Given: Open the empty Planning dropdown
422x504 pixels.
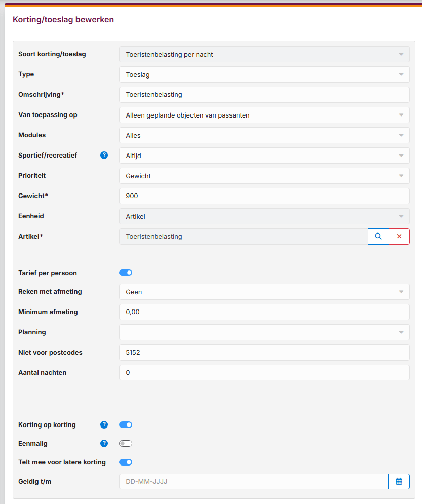Looking at the screenshot, I should click(x=264, y=332).
